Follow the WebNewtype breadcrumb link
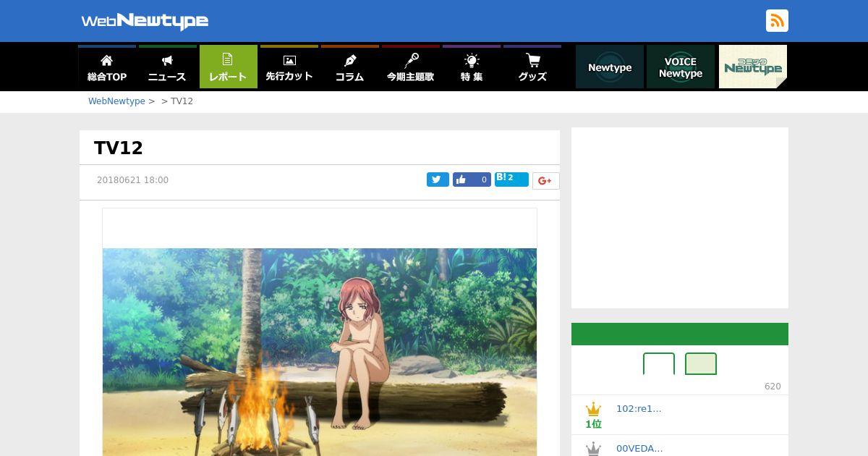This screenshot has height=456, width=868. pos(116,101)
